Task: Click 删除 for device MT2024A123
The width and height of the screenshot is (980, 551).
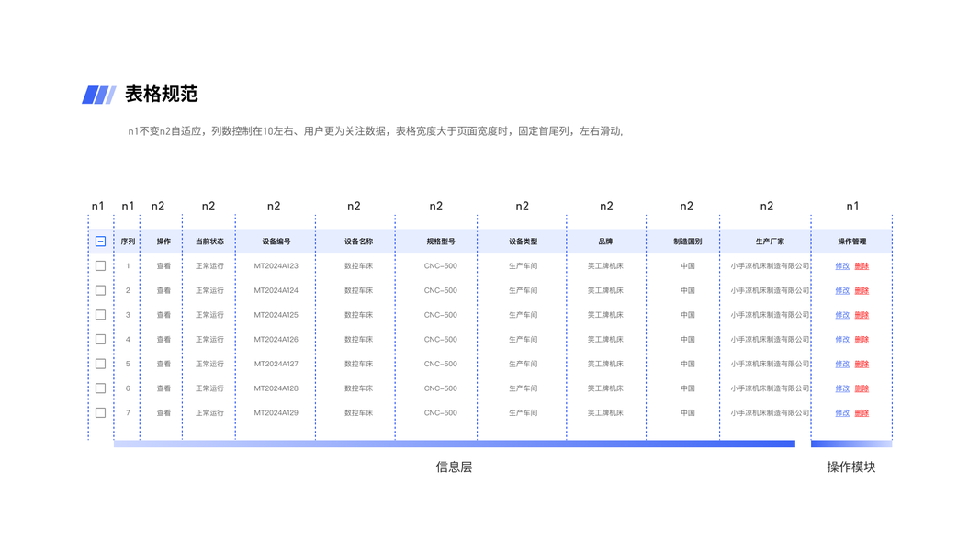Action: pyautogui.click(x=862, y=266)
